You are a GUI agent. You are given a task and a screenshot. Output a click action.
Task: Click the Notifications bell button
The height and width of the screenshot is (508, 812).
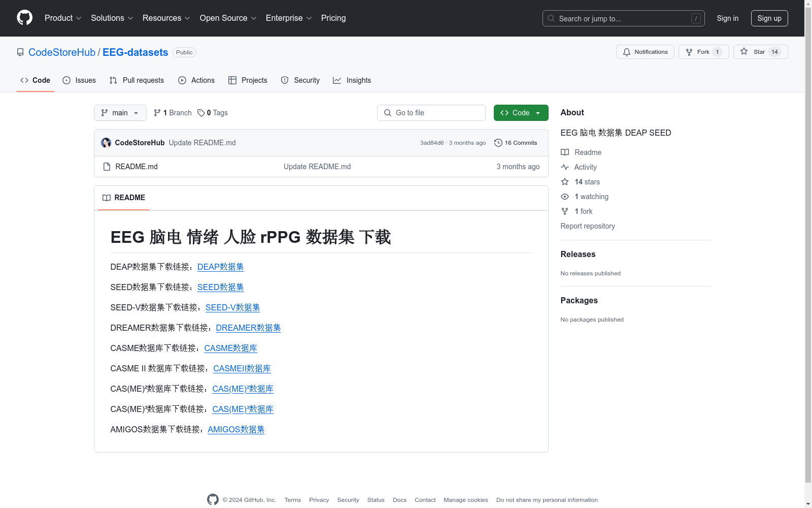coord(645,52)
